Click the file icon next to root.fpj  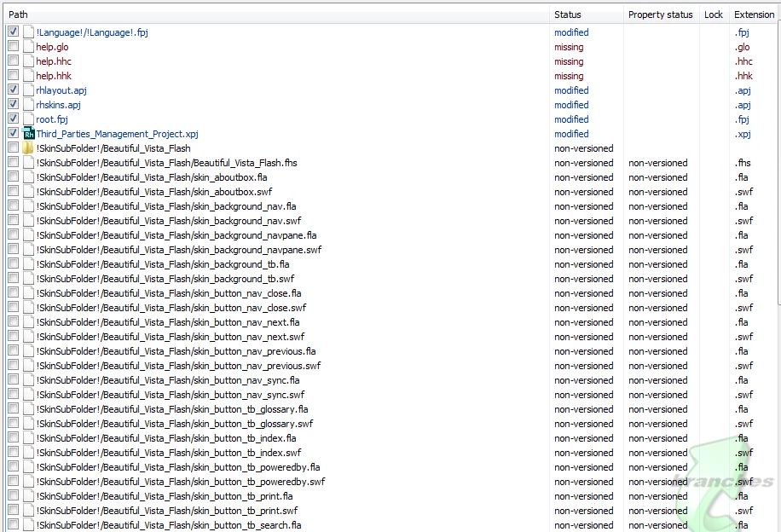pyautogui.click(x=28, y=119)
